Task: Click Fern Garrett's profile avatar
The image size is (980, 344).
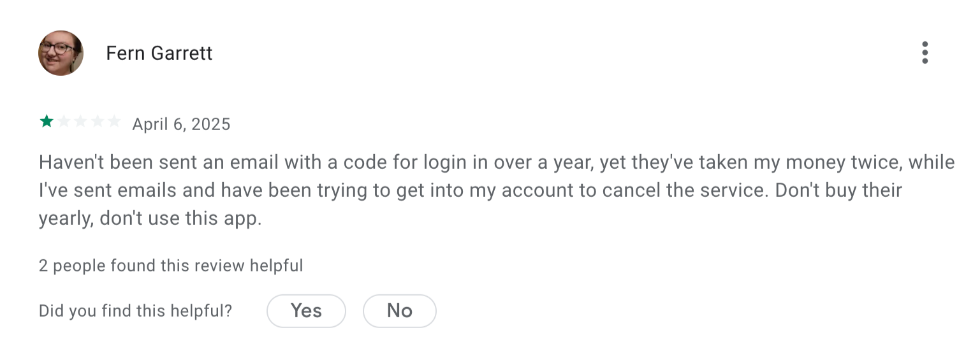Action: [x=61, y=53]
